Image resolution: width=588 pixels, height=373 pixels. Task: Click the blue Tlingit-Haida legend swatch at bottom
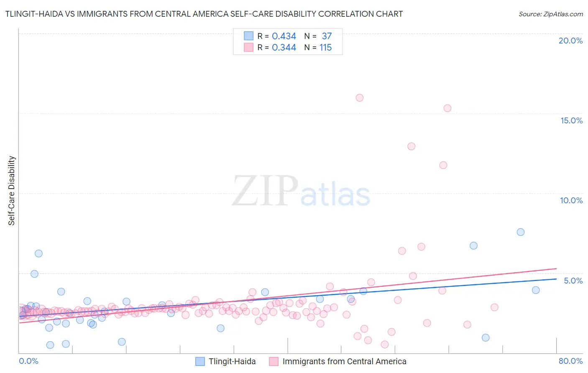(200, 361)
